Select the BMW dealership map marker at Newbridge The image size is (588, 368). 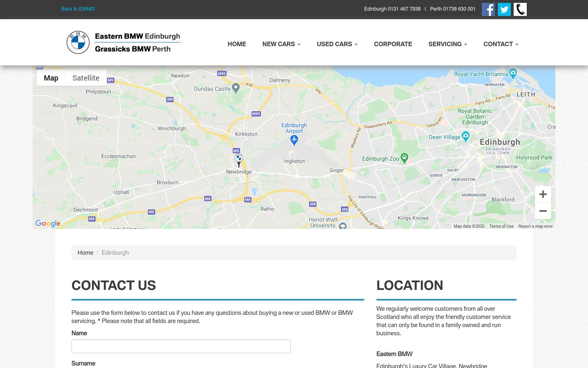pyautogui.click(x=239, y=160)
